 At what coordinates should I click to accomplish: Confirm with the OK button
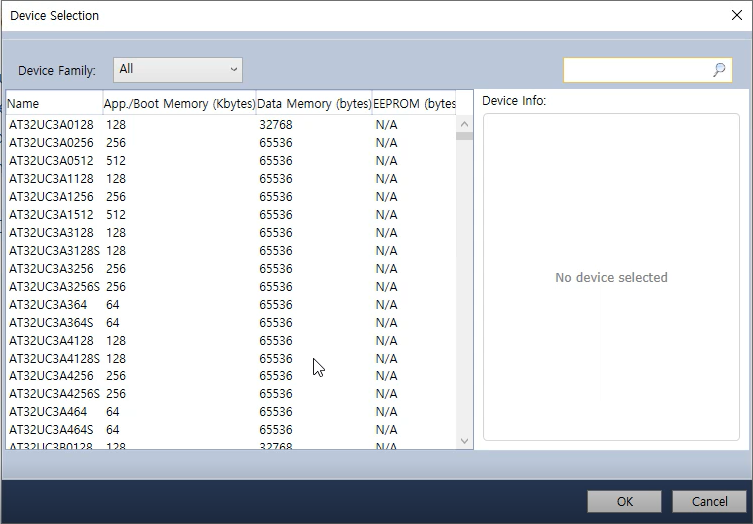[x=624, y=501]
